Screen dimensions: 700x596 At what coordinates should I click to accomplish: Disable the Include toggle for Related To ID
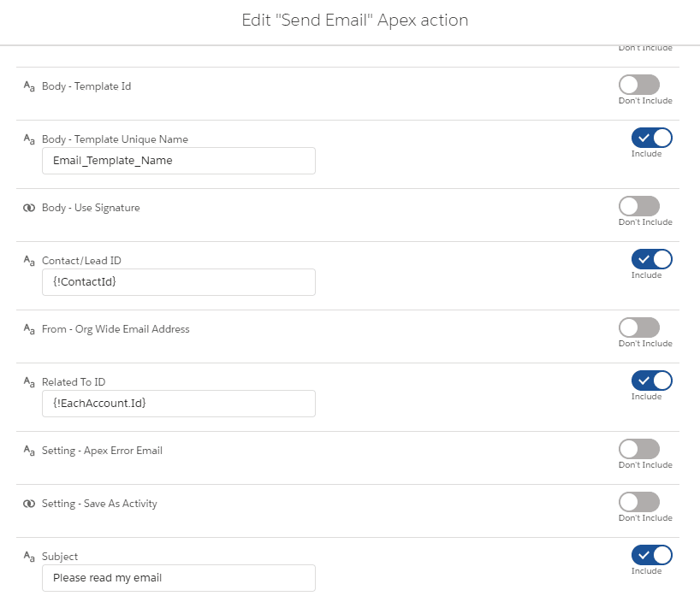651,381
